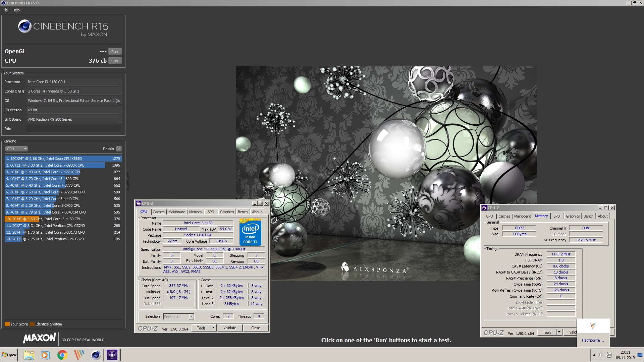
Task: Open Tools dropdown arrow in left CPU-Z
Action: (x=213, y=328)
